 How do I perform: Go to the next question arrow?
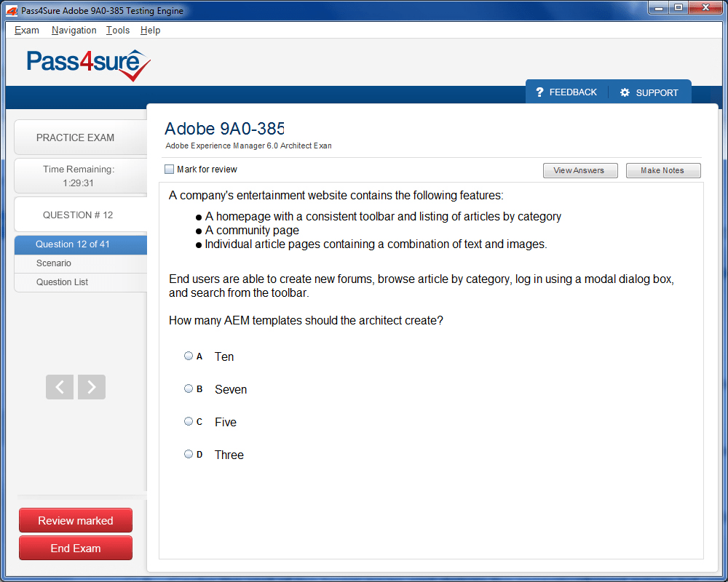click(x=92, y=386)
